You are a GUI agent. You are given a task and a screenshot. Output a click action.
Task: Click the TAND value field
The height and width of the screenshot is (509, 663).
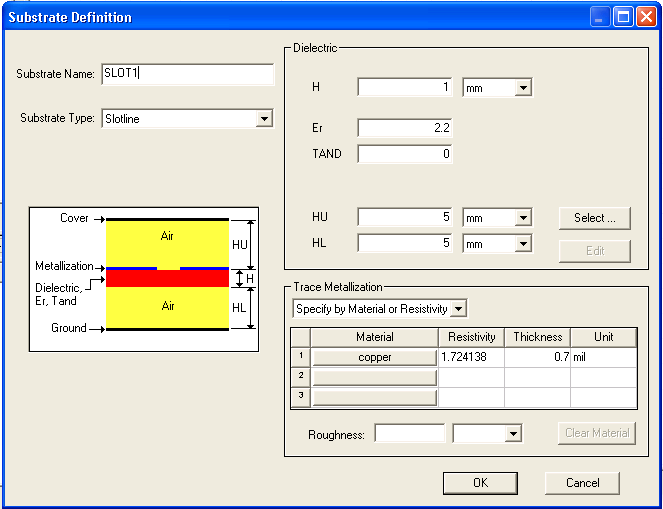[405, 154]
